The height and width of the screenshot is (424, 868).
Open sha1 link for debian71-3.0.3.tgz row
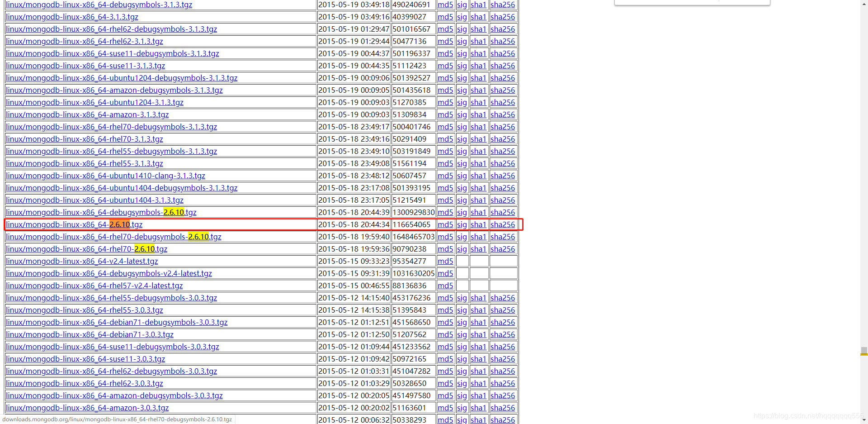click(478, 334)
